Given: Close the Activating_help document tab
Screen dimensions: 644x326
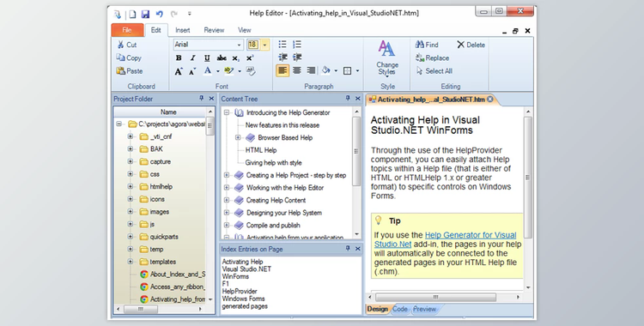Looking at the screenshot, I should click(490, 100).
